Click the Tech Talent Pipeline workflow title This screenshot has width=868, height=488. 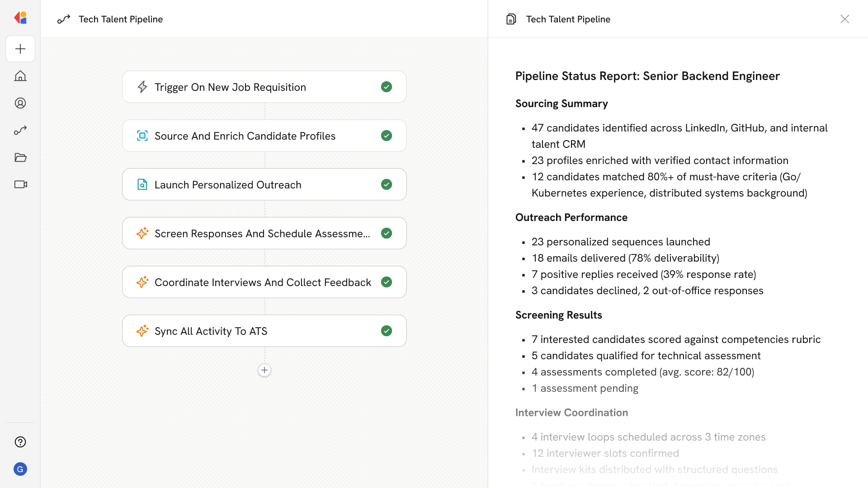[120, 19]
